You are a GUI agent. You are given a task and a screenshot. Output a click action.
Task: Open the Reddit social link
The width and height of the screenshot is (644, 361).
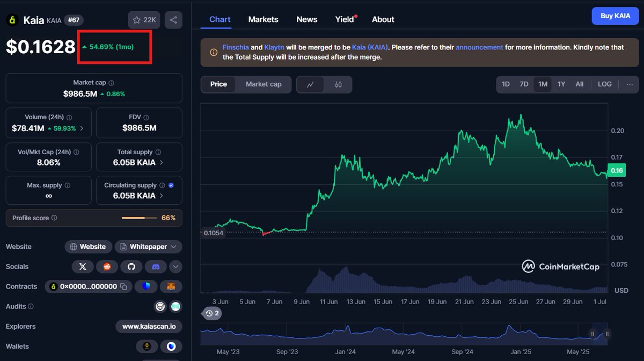pyautogui.click(x=107, y=266)
